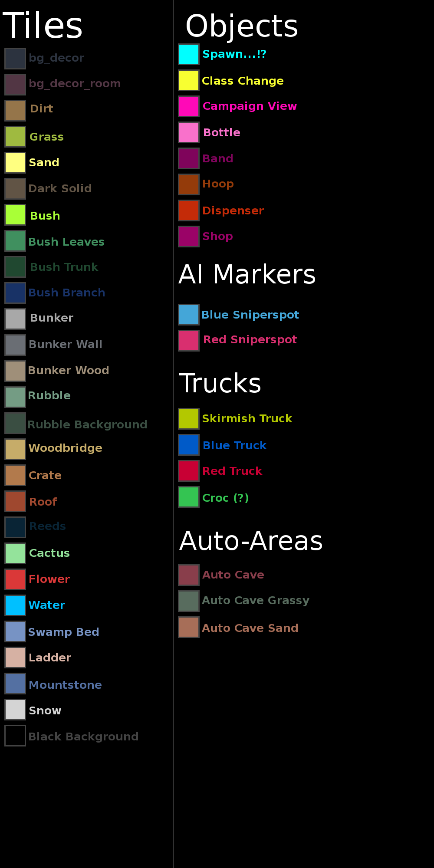Choose the Blue Truck swatch
The image size is (434, 868).
pos(189,445)
